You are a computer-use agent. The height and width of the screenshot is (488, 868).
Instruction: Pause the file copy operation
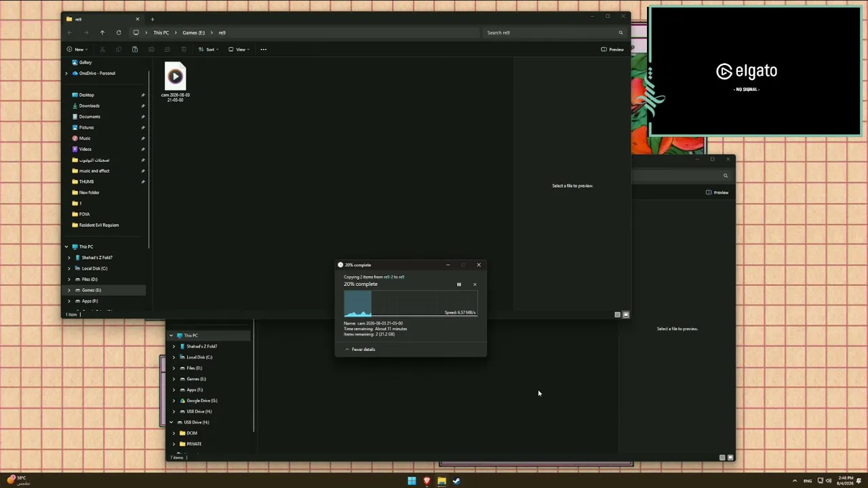point(458,285)
